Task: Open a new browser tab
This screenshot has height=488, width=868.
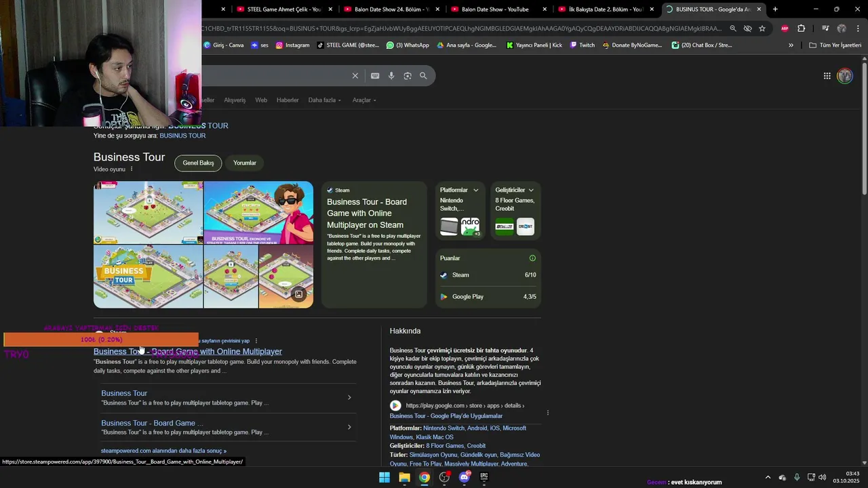Action: click(x=775, y=9)
